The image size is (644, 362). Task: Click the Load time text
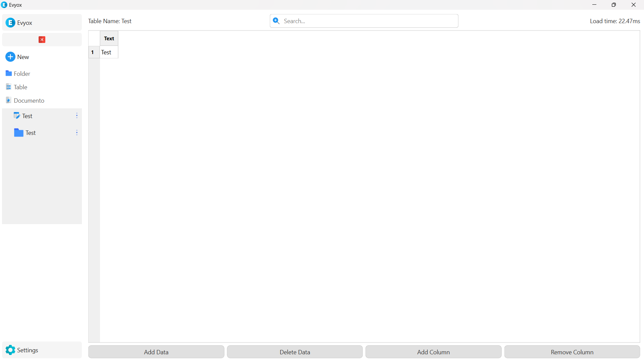615,21
